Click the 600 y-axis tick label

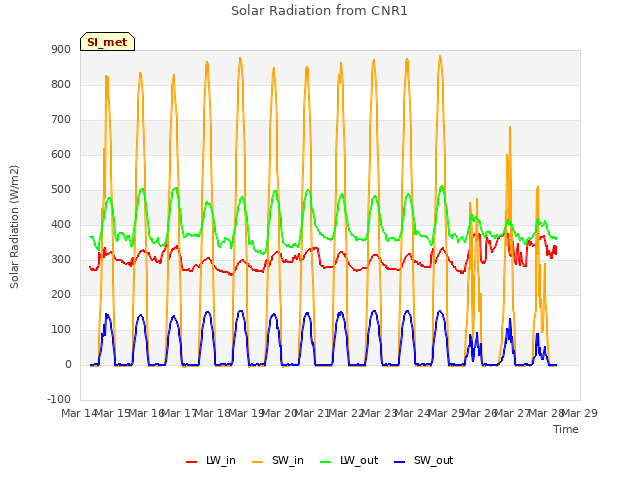click(x=61, y=154)
